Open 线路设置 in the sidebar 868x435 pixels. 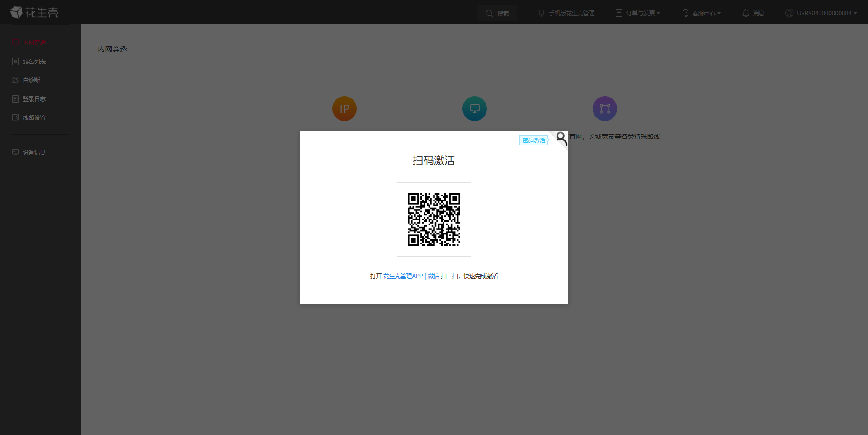click(34, 117)
